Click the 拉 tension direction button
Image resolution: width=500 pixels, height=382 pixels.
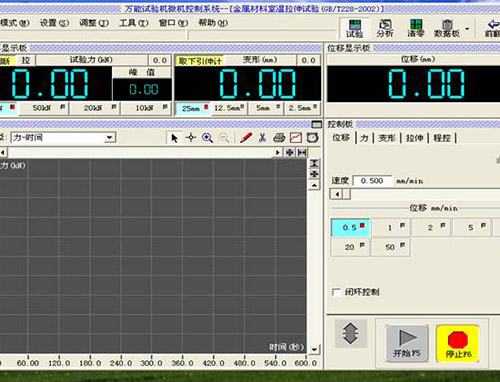point(25,61)
